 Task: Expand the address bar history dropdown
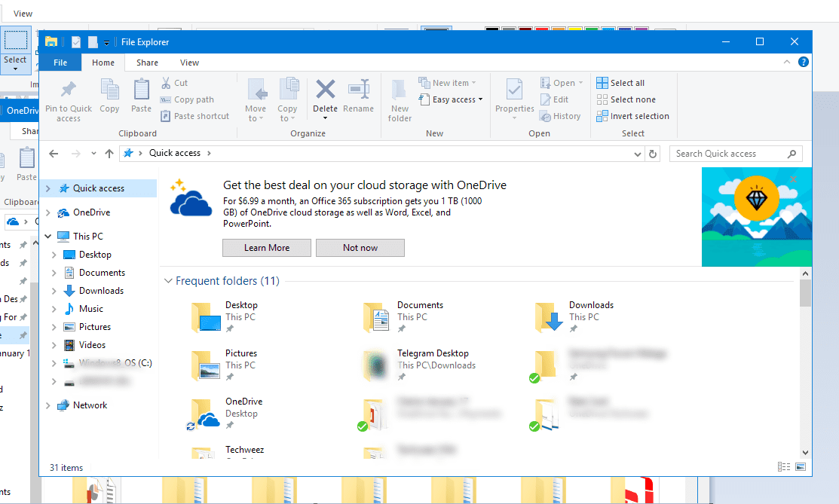tap(637, 154)
